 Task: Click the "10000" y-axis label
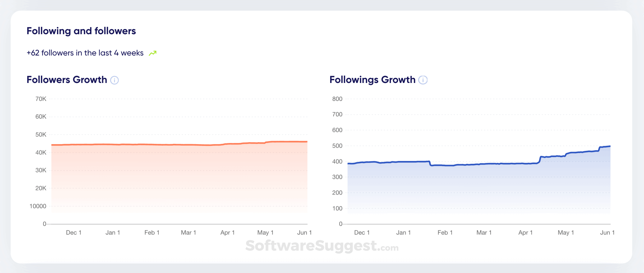click(38, 206)
